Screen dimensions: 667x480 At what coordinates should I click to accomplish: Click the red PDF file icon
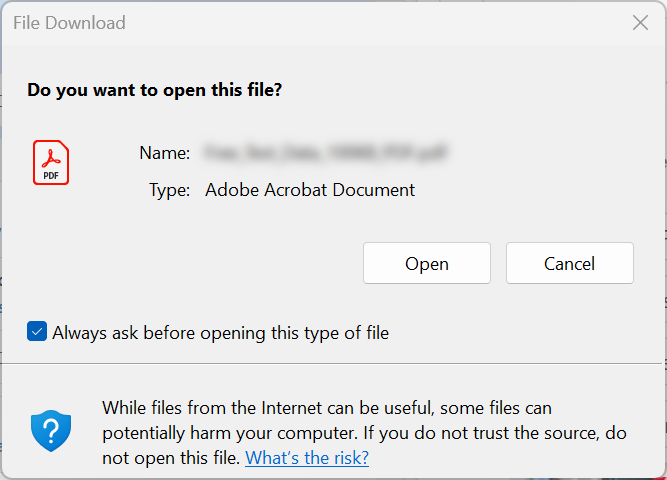click(x=51, y=163)
